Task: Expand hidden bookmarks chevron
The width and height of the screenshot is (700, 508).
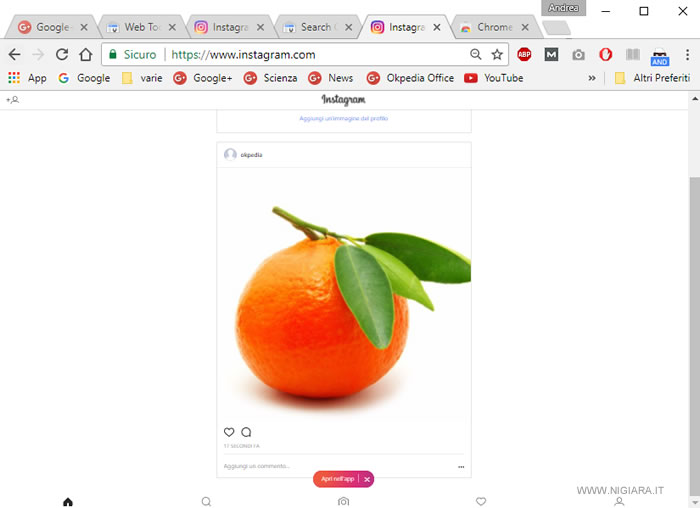Action: coord(592,78)
